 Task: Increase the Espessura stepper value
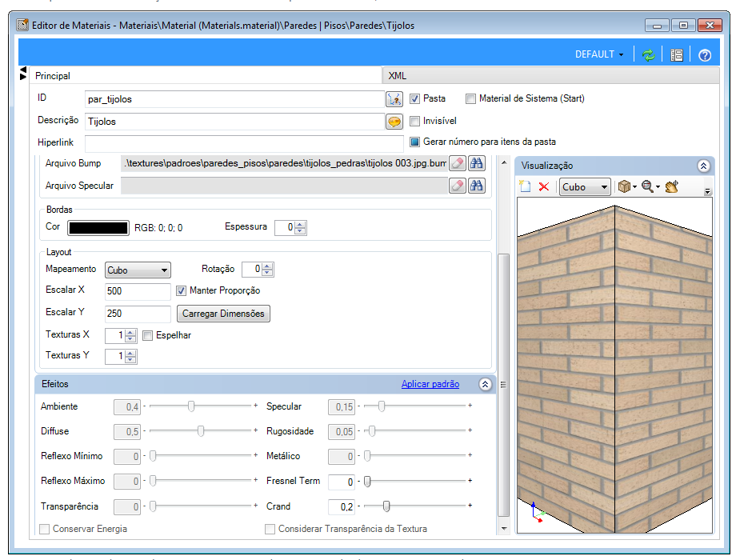[x=300, y=225]
